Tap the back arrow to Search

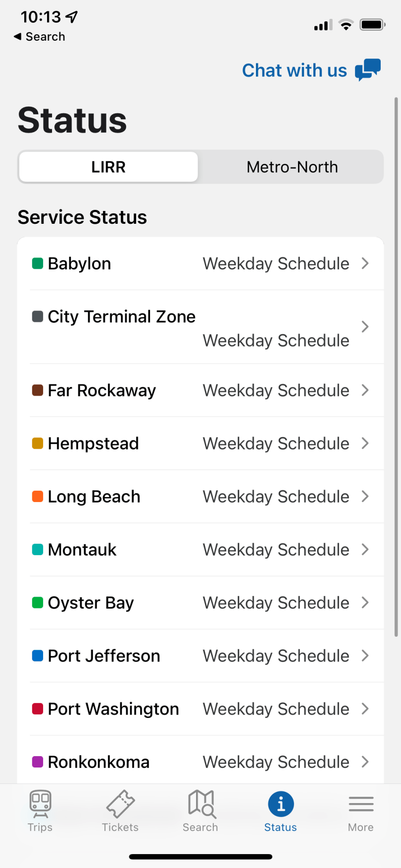pos(18,37)
